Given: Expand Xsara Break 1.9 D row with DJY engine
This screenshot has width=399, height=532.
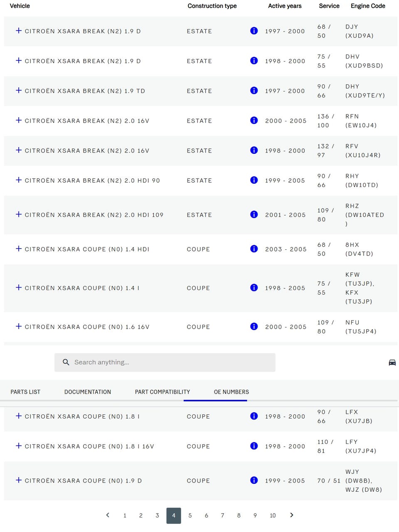Looking at the screenshot, I should [x=19, y=31].
